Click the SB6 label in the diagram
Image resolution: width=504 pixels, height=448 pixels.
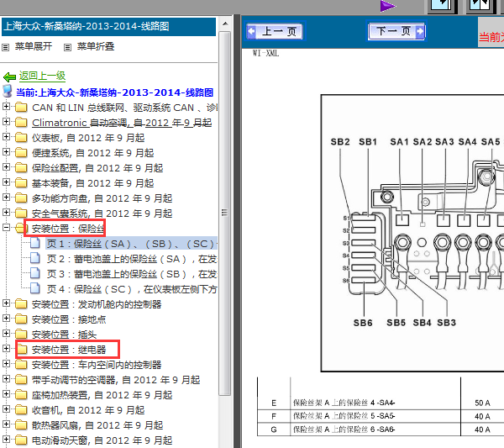[363, 323]
